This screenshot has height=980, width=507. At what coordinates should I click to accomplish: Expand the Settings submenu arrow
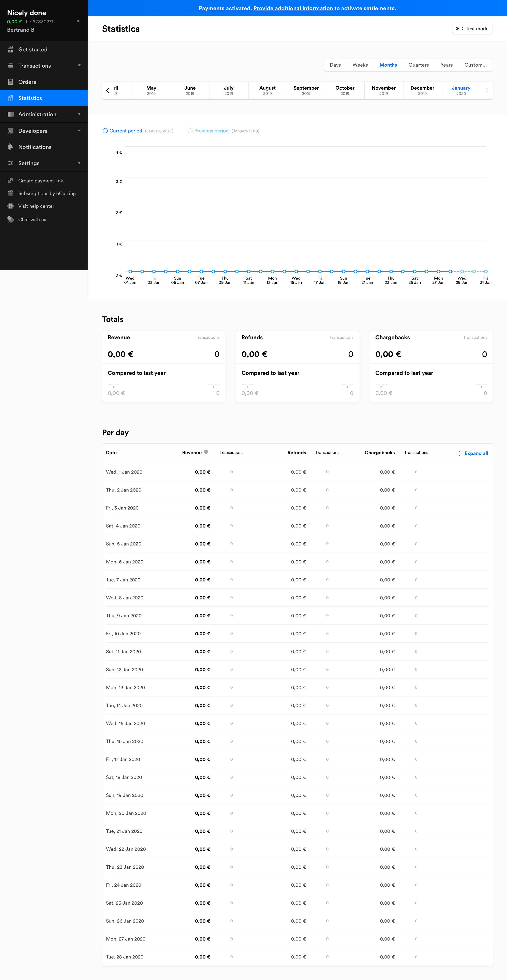pos(79,163)
